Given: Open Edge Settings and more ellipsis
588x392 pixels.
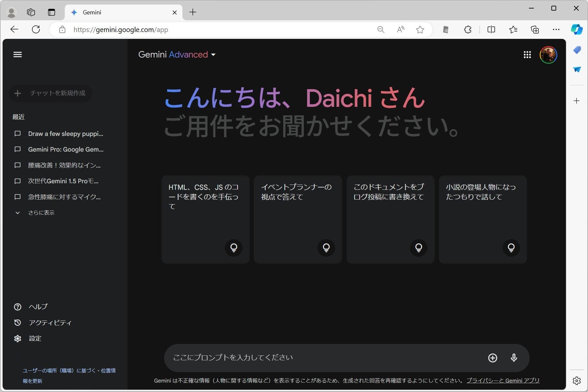Looking at the screenshot, I should (x=556, y=30).
